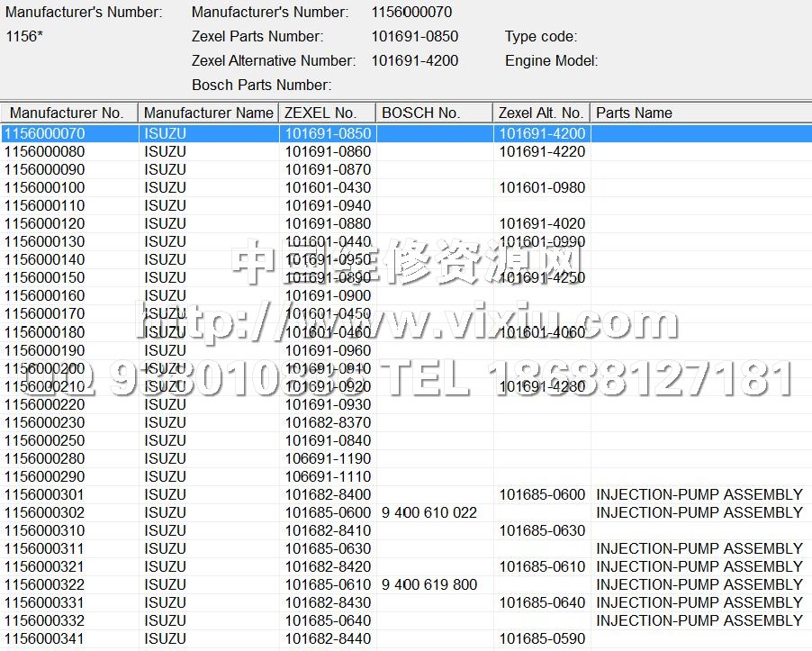
Task: Click the BOSCH No. column header
Action: (x=433, y=113)
